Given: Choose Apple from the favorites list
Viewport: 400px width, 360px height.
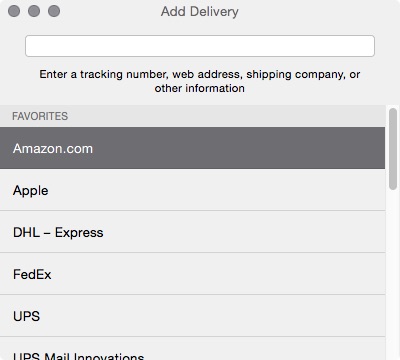Looking at the screenshot, I should (192, 190).
